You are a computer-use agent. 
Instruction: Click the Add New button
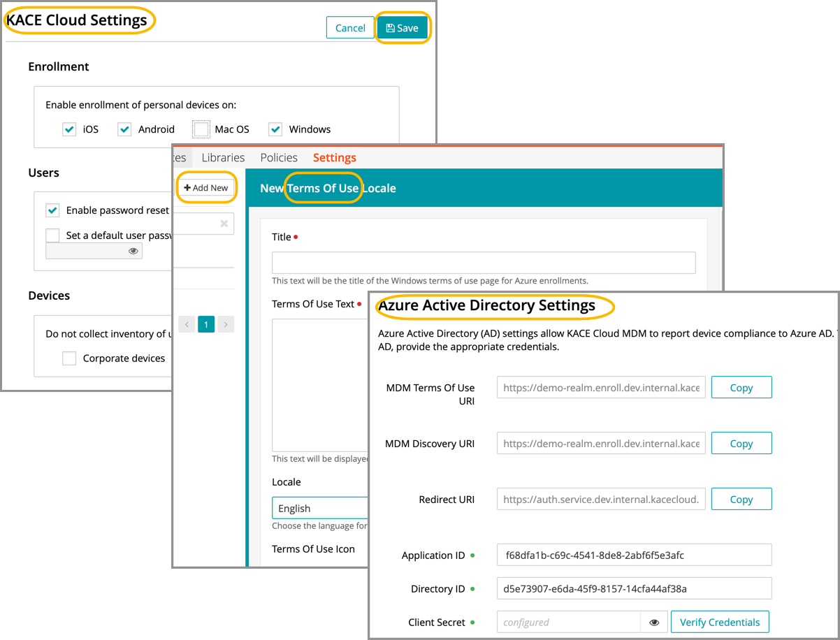coord(206,188)
